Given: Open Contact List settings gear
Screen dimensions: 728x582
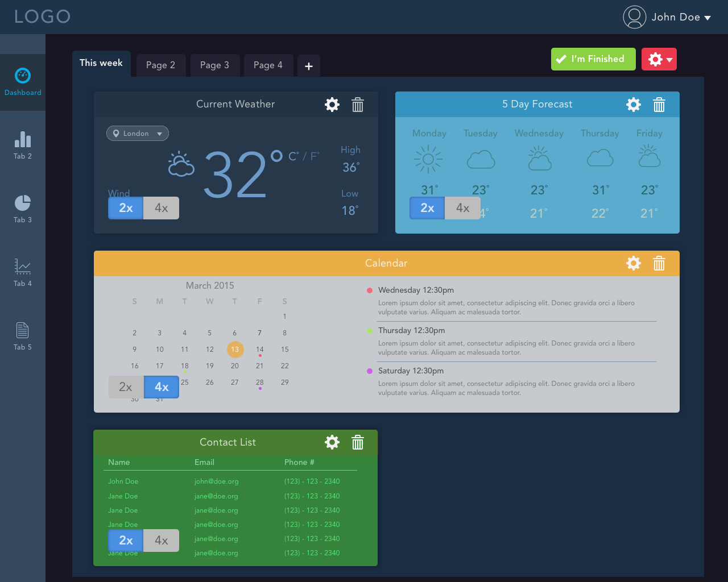Looking at the screenshot, I should 332,442.
